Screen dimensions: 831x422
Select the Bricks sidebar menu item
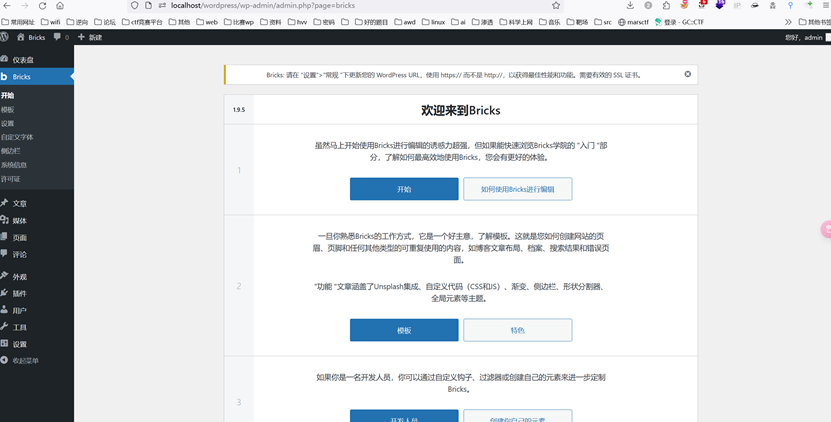coord(37,76)
